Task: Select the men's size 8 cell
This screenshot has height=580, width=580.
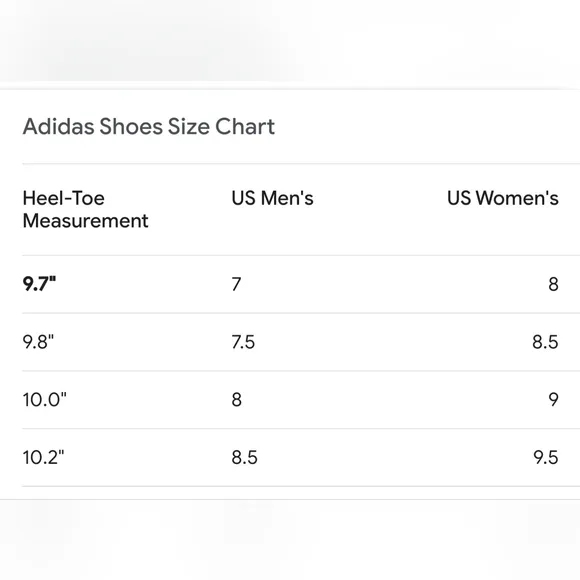Action: pos(237,400)
